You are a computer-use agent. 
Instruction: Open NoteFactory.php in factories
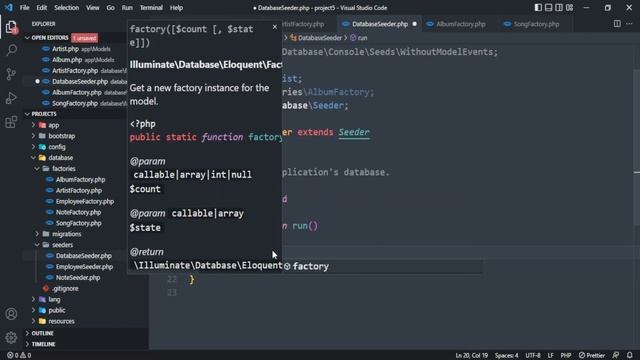(x=78, y=212)
